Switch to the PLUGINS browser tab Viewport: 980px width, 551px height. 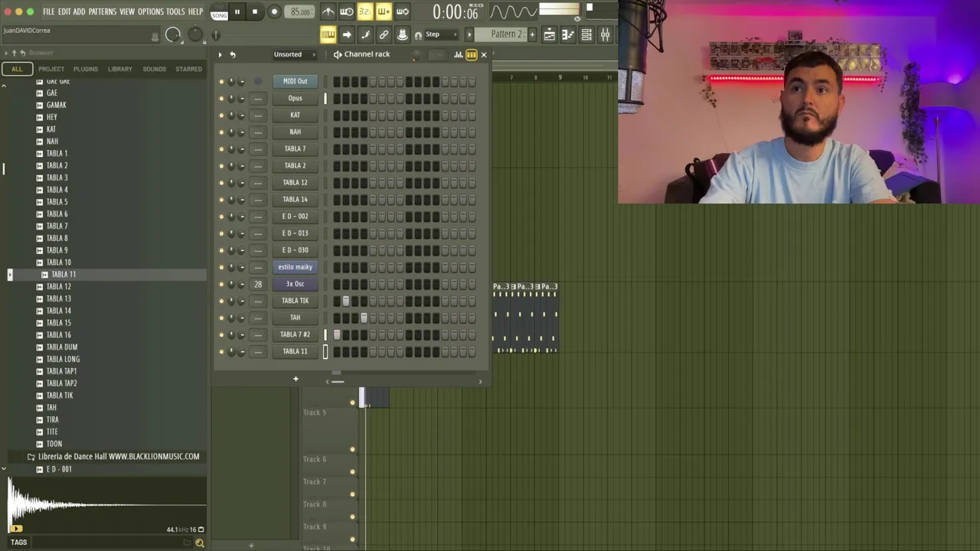coord(86,69)
